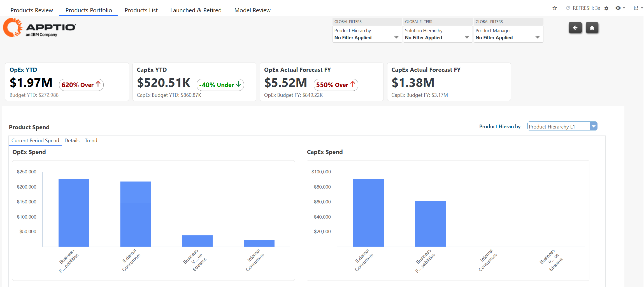
Task: Open the export share icon menu
Action: (638, 8)
